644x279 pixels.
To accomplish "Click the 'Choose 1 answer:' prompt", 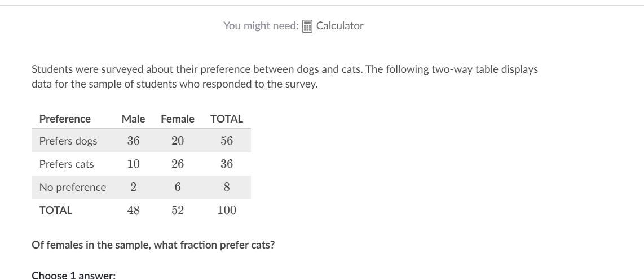I will click(x=73, y=275).
